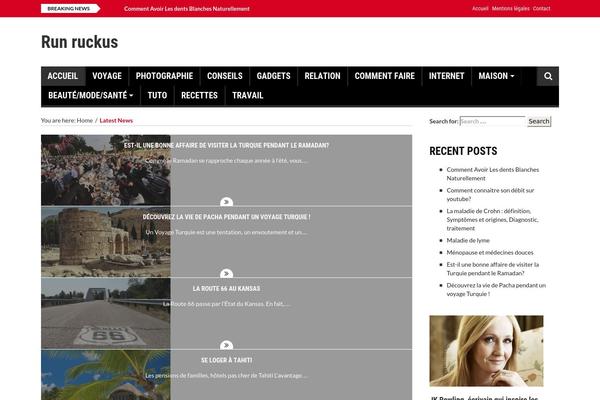Image resolution: width=600 pixels, height=400 pixels.
Task: Open the Recettes menu item
Action: (199, 95)
